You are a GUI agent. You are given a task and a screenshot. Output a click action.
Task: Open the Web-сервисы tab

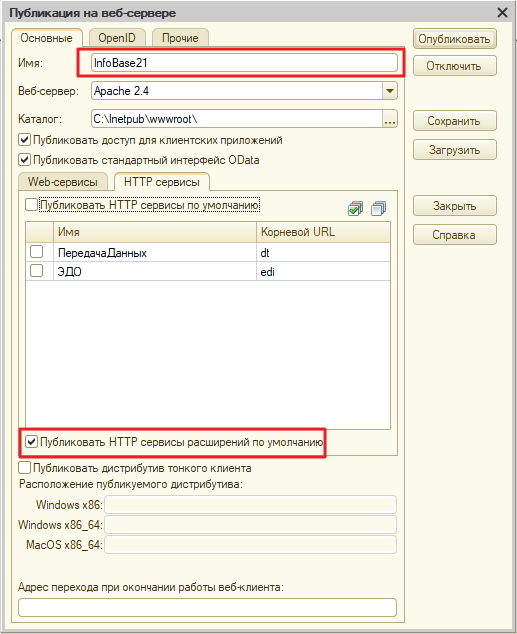(x=63, y=182)
